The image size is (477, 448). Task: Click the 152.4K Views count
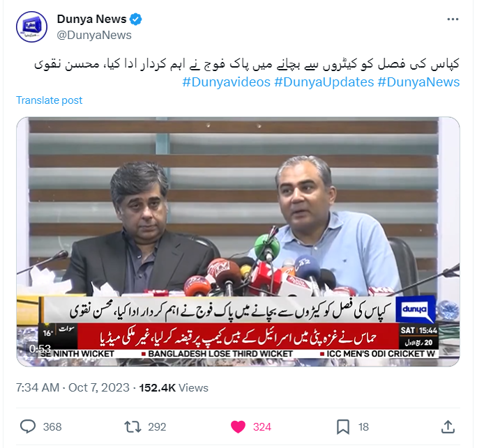point(174,388)
